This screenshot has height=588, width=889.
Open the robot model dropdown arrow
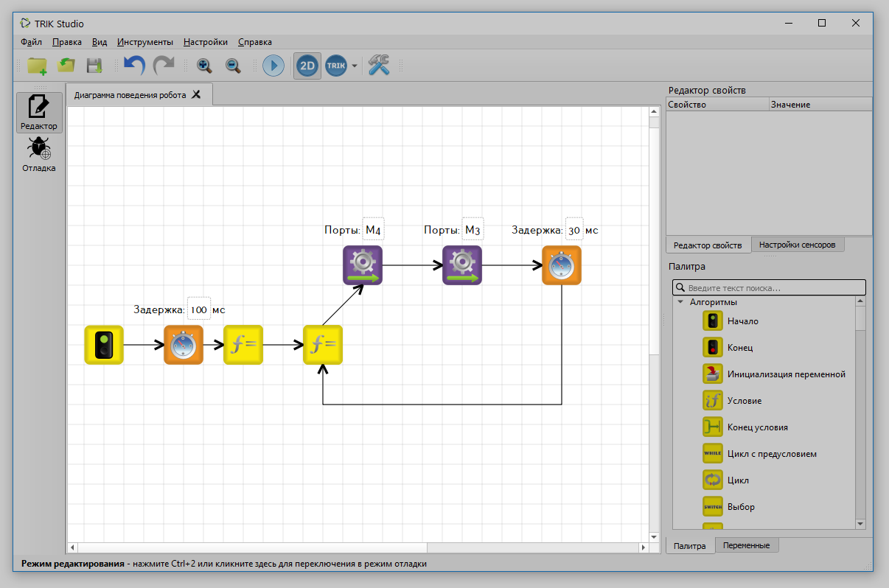[x=355, y=66]
